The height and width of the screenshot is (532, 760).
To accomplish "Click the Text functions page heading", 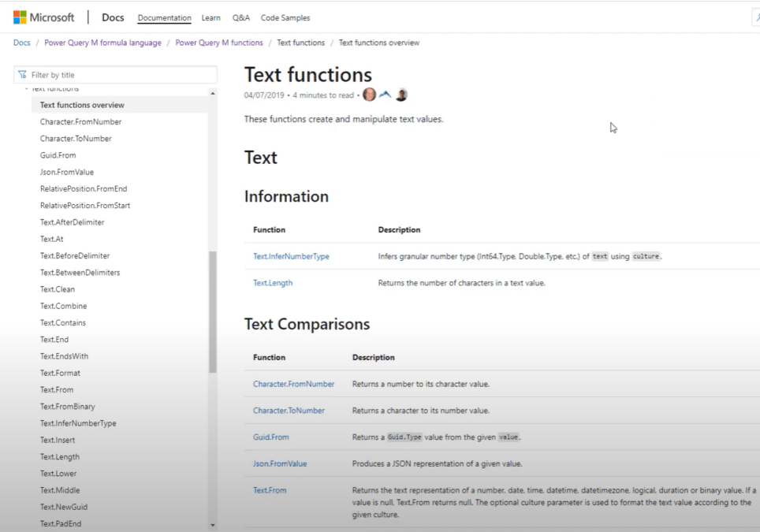I will tap(308, 75).
